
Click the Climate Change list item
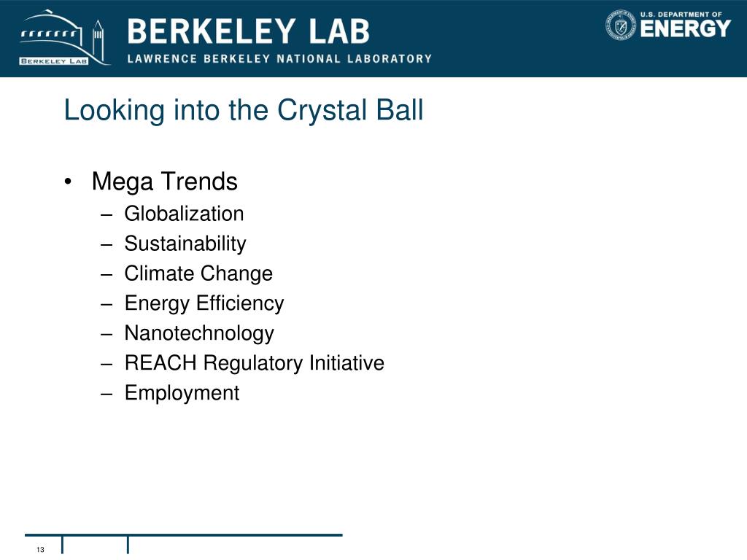click(x=198, y=274)
